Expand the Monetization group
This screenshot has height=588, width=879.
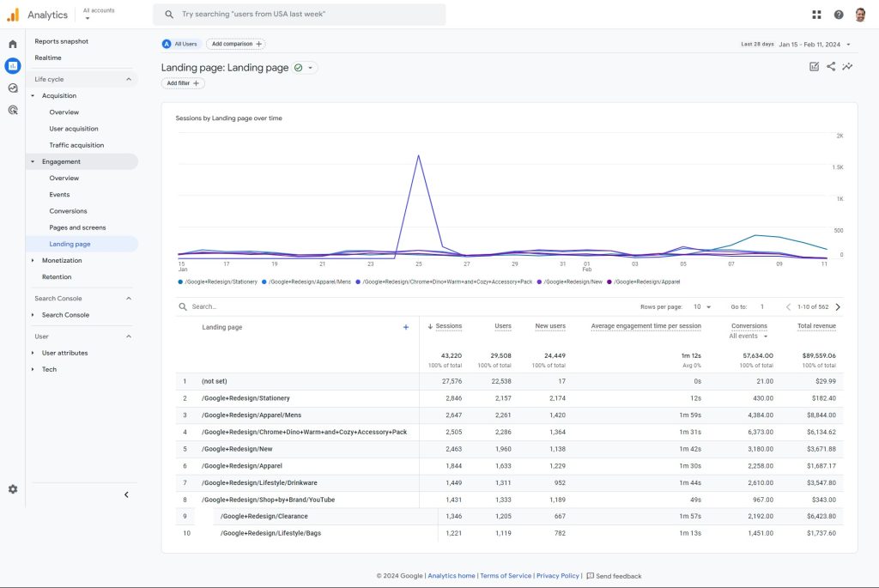coord(33,261)
